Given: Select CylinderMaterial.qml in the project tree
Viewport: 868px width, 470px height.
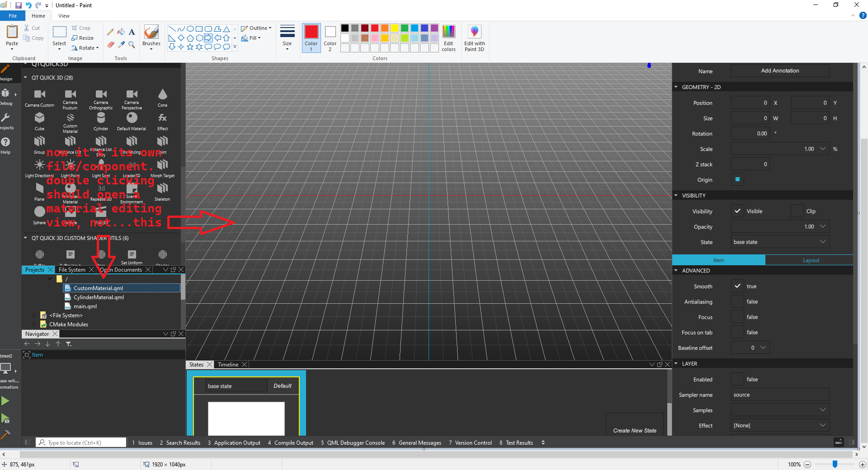Looking at the screenshot, I should (x=99, y=297).
